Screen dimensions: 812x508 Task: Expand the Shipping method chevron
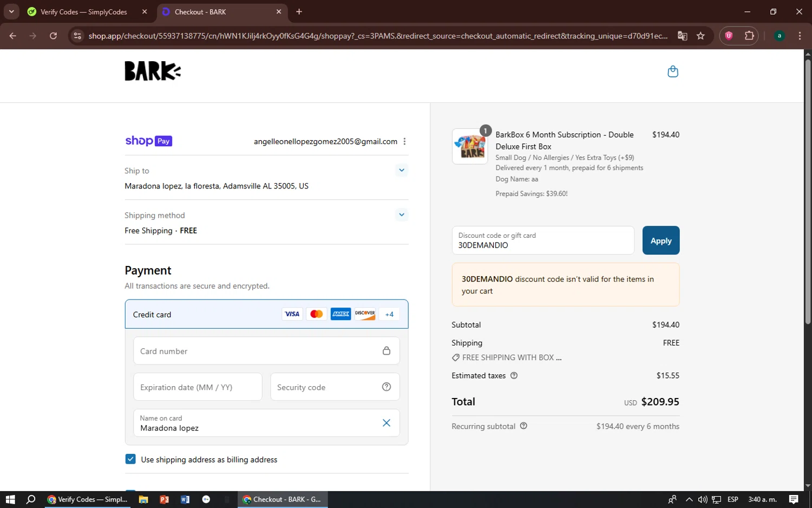pyautogui.click(x=402, y=214)
